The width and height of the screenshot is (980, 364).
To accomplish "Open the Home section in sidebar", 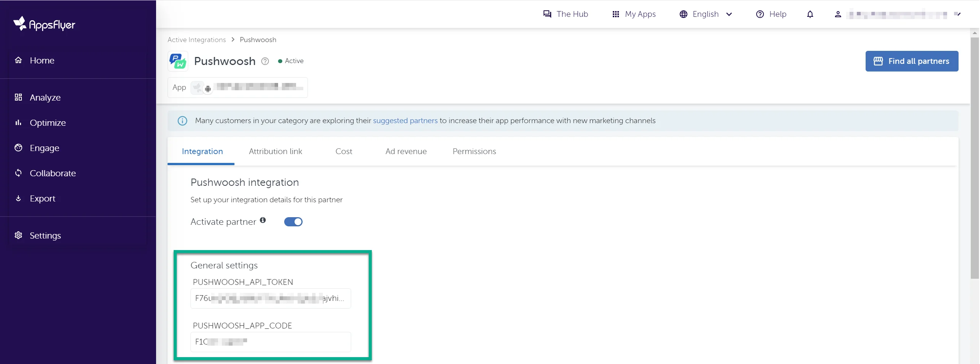I will [x=42, y=60].
